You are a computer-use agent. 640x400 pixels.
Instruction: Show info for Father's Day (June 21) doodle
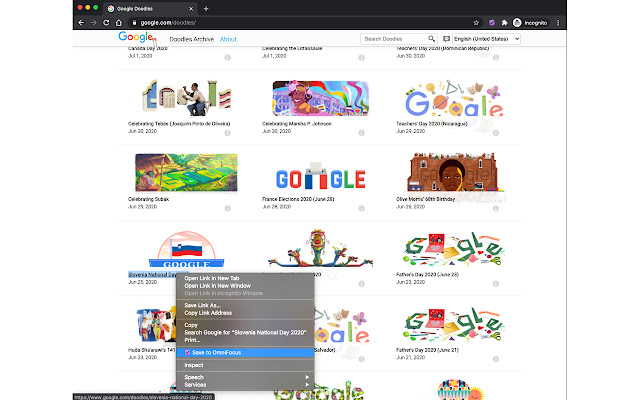tap(496, 359)
